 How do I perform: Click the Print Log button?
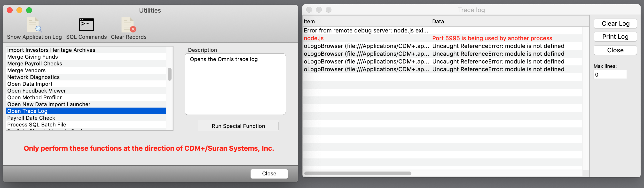tap(615, 37)
